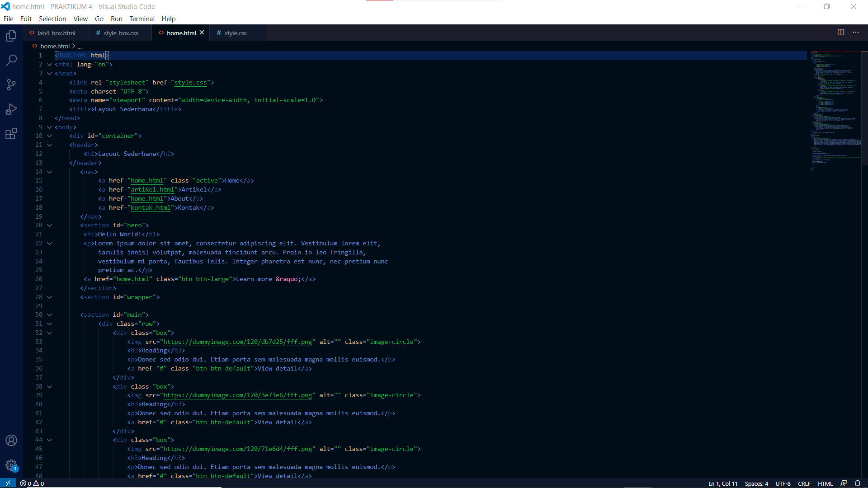Open the Search view icon
The image size is (868, 488).
[x=11, y=60]
